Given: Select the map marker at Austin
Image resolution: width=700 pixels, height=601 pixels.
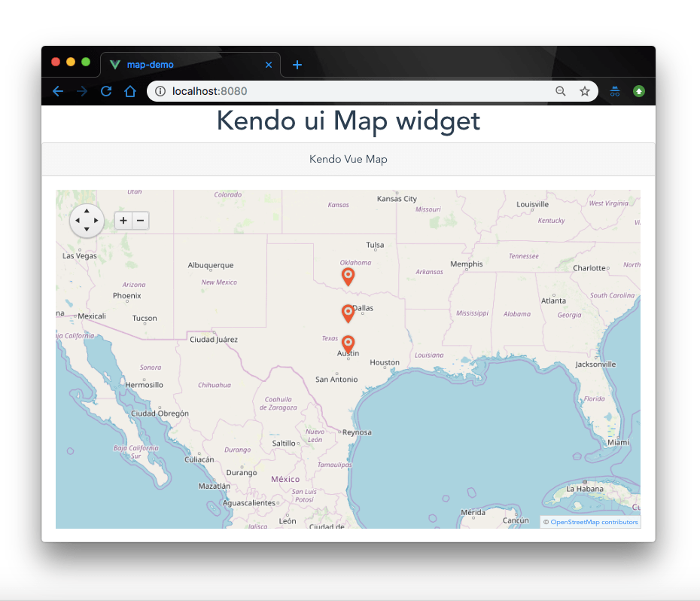Looking at the screenshot, I should (x=348, y=344).
